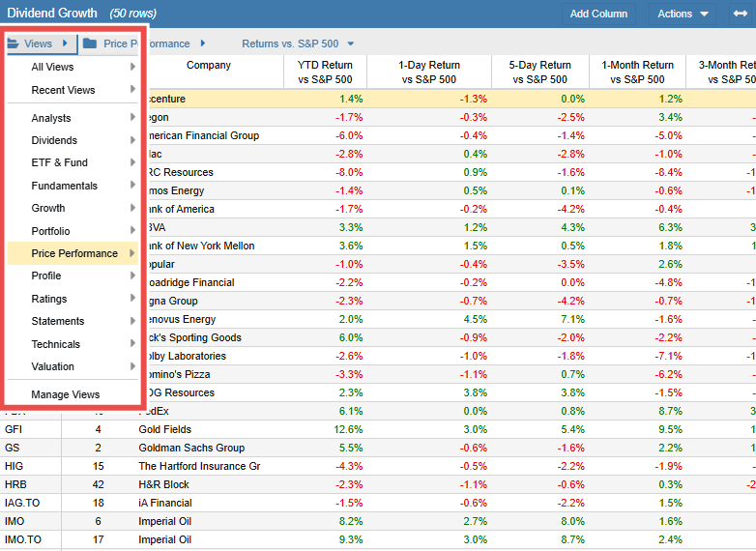Open the Profile views submenu
The image size is (756, 551).
[73, 275]
